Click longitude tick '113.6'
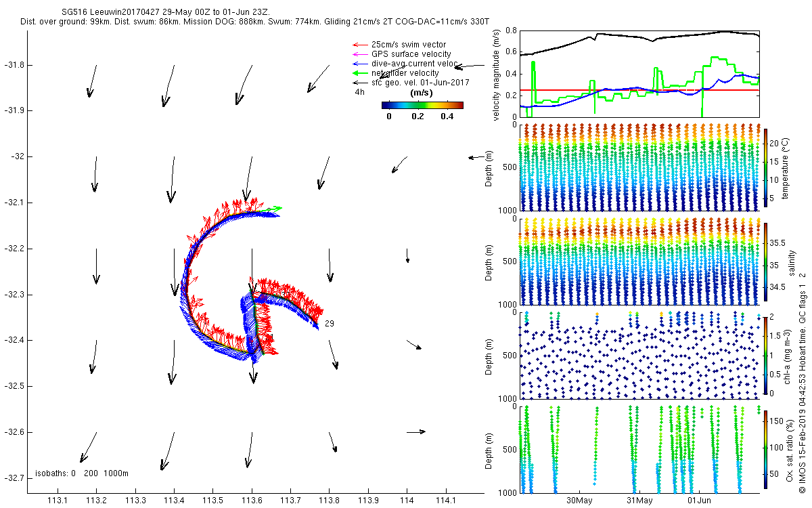Viewport: 812px width, 508px height. coord(252,501)
